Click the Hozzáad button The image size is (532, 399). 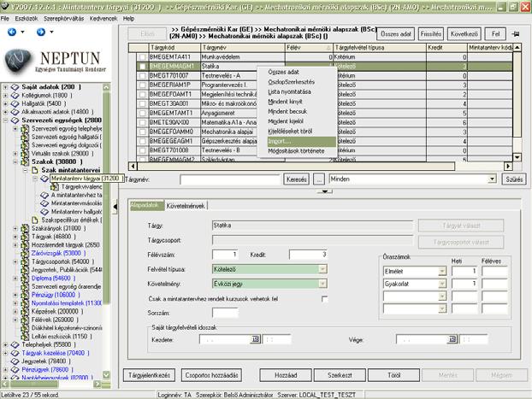point(286,375)
